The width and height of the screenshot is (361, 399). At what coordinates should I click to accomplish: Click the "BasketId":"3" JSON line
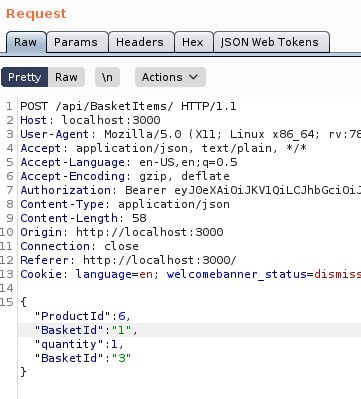(x=83, y=358)
